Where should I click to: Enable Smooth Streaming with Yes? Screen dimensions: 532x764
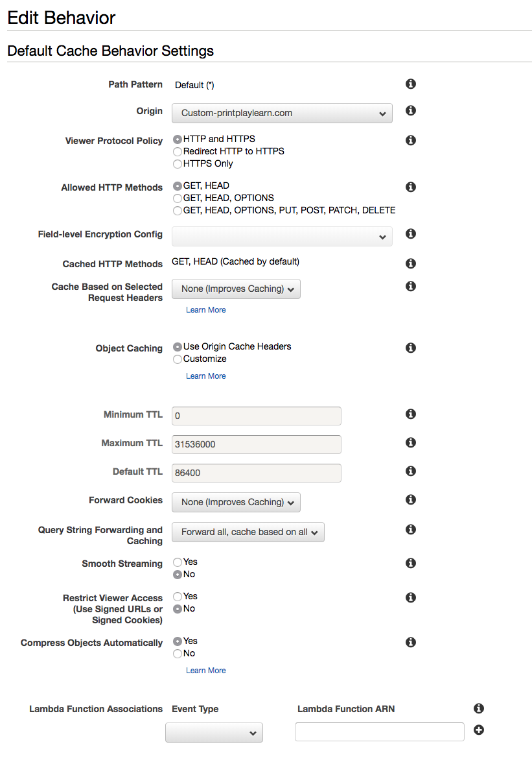tap(178, 562)
